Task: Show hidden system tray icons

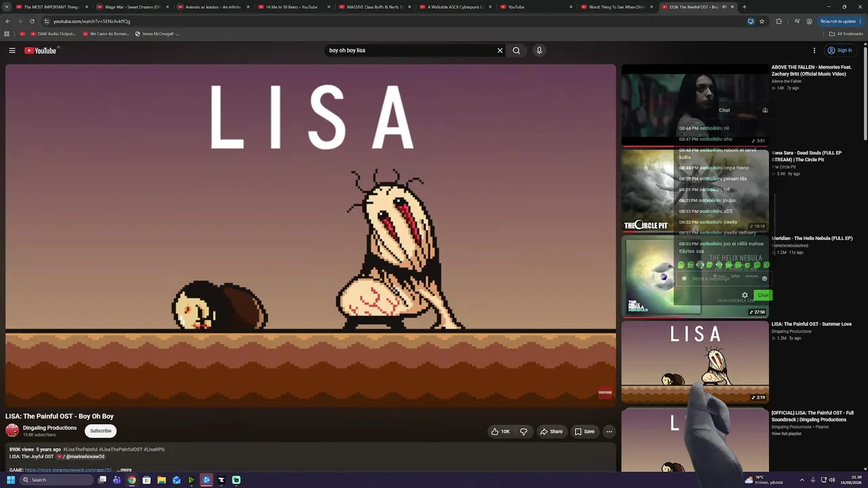Action: coord(802,480)
